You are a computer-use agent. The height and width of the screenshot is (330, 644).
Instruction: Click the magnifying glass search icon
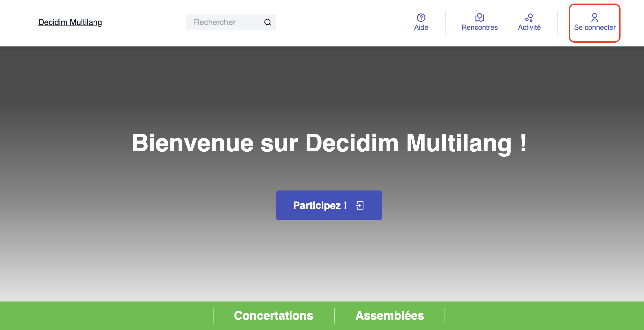click(267, 22)
